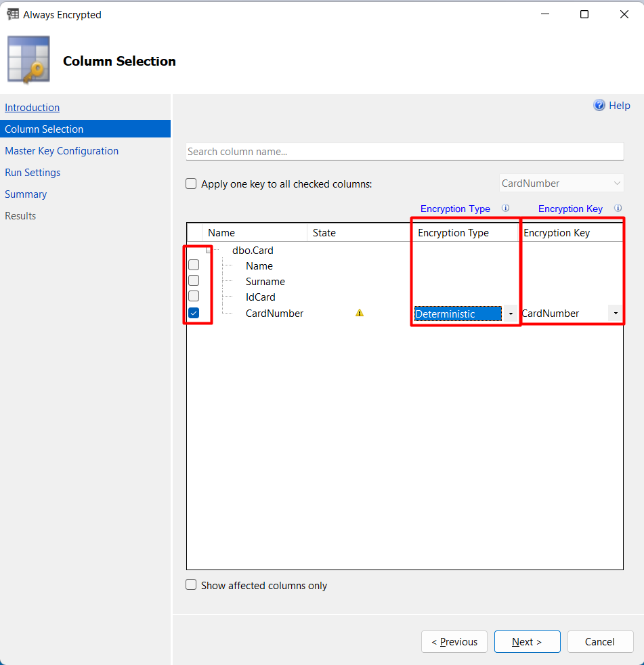Check the Name column checkbox
The width and height of the screenshot is (644, 665).
tap(194, 265)
